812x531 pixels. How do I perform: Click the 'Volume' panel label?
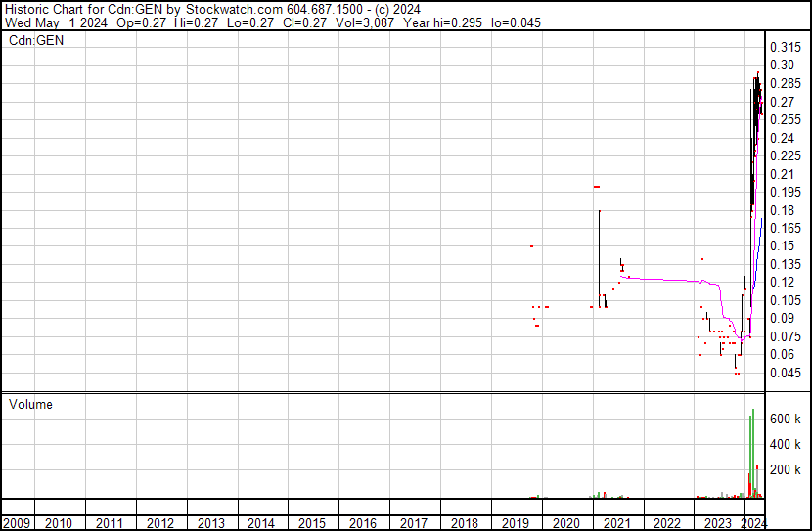[x=30, y=404]
